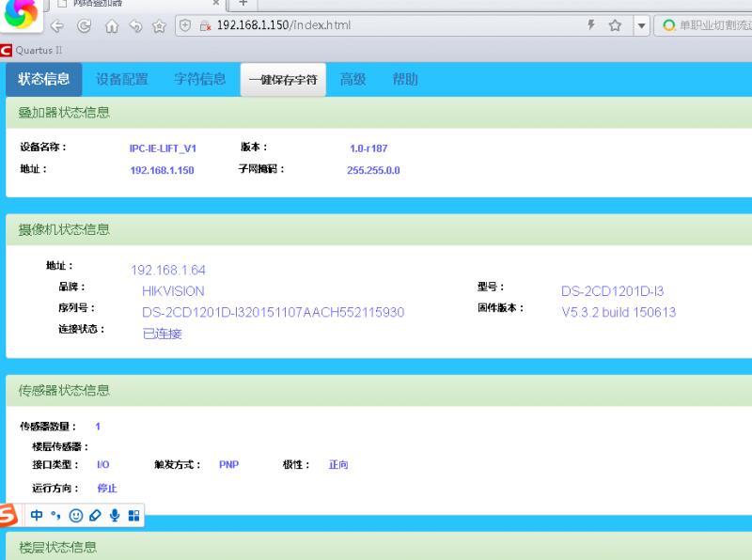Click the 一键保存字符 button
Screen dimensions: 752x560
tap(282, 79)
